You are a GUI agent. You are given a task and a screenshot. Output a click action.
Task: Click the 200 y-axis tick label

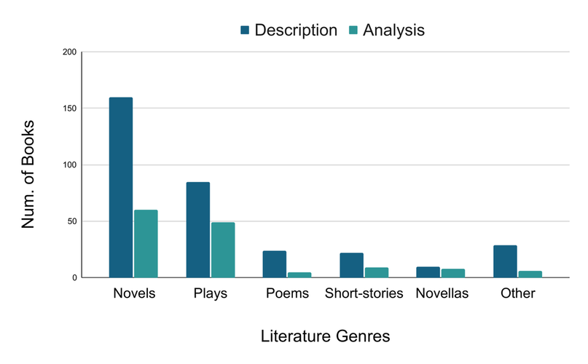(69, 52)
